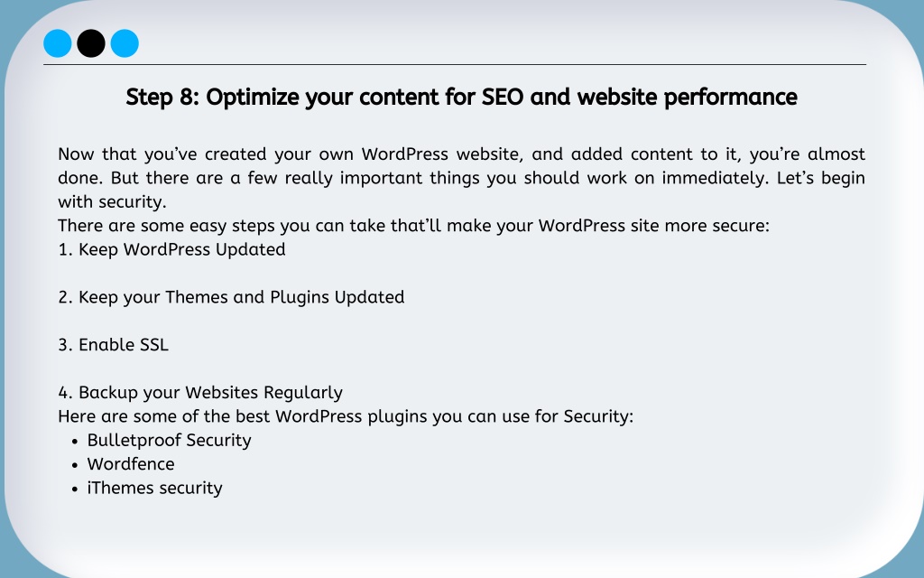This screenshot has width=924, height=578.
Task: Select the Keep WordPress Updated item
Action: (x=171, y=249)
